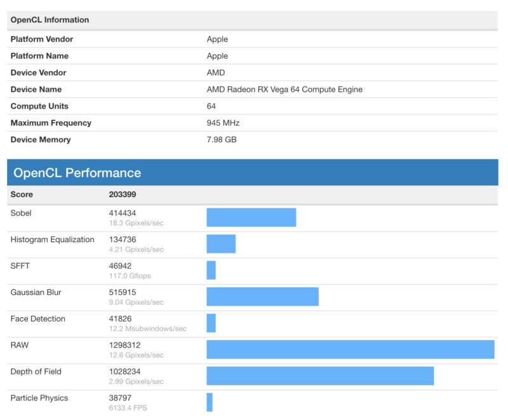Image resolution: width=508 pixels, height=420 pixels.
Task: Click the SFFT result bar
Action: [x=211, y=270]
